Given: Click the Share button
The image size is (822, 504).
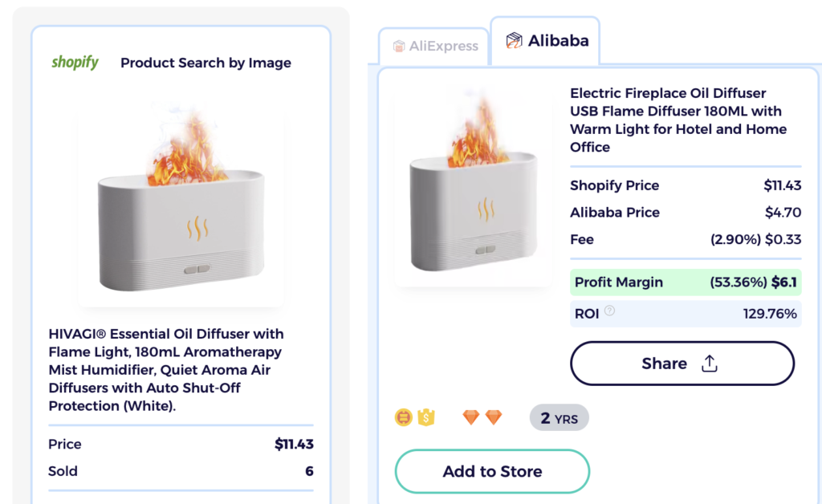Looking at the screenshot, I should point(682,363).
